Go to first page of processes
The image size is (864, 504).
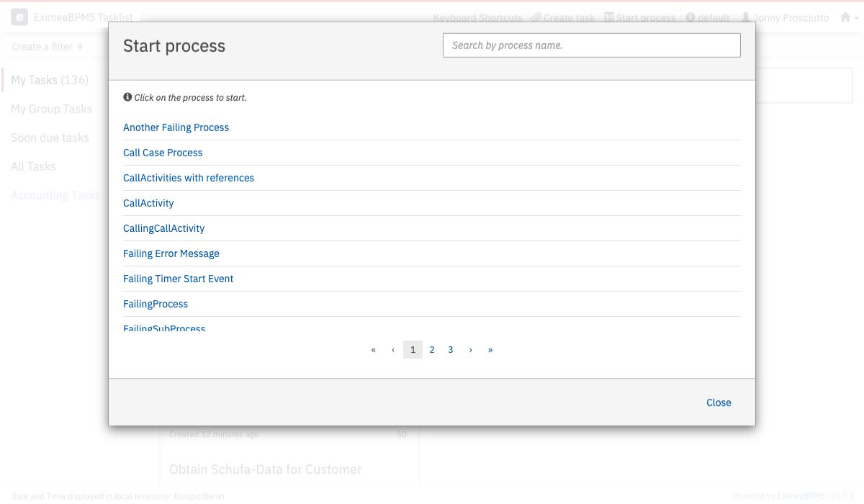pyautogui.click(x=373, y=350)
